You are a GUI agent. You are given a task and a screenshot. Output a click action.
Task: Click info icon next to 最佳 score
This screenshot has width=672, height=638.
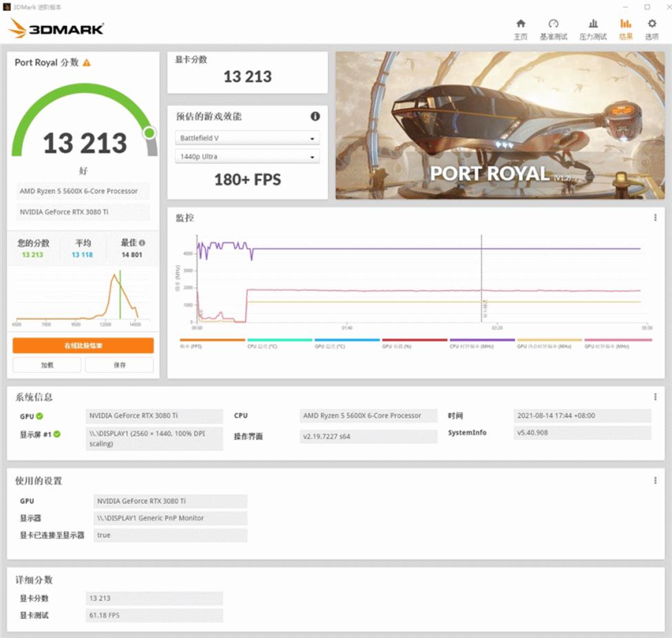142,243
